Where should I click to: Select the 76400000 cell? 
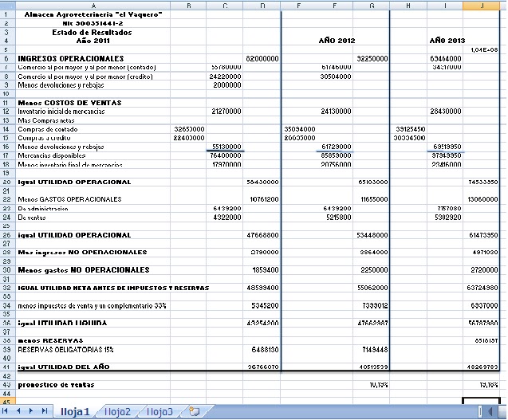tap(225, 155)
